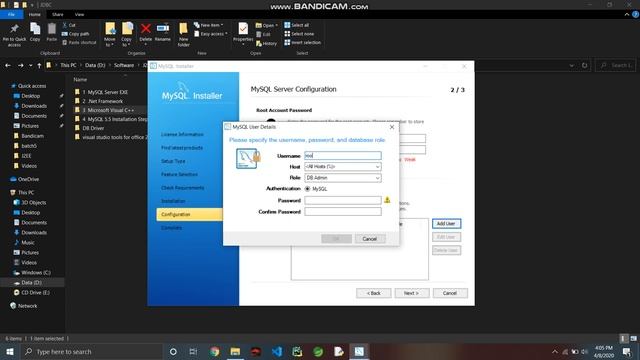Click Select none in the ribbon
The height and width of the screenshot is (360, 640).
point(299,34)
